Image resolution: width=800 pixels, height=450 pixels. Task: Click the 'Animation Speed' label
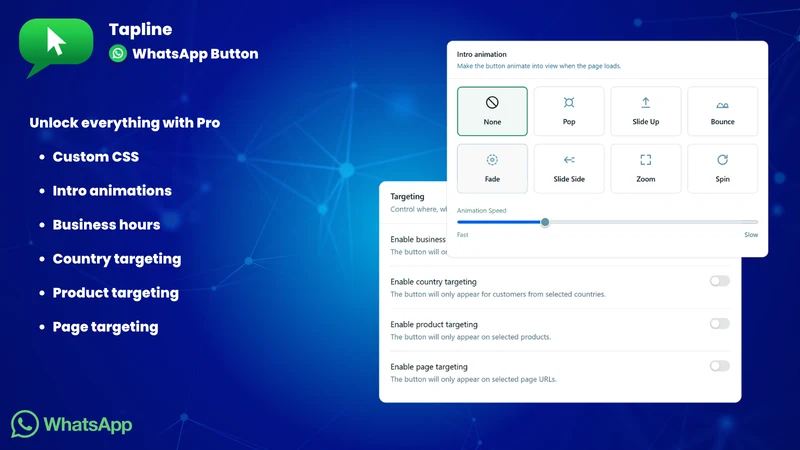(x=482, y=210)
